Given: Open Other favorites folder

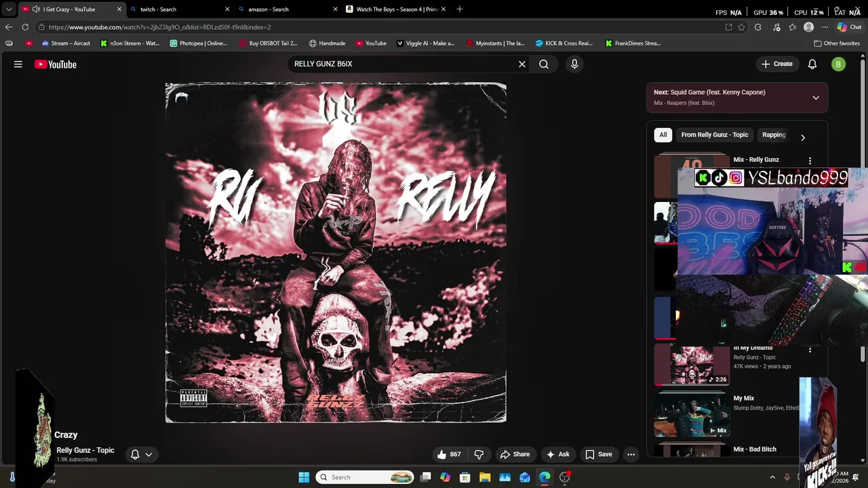Looking at the screenshot, I should [837, 43].
